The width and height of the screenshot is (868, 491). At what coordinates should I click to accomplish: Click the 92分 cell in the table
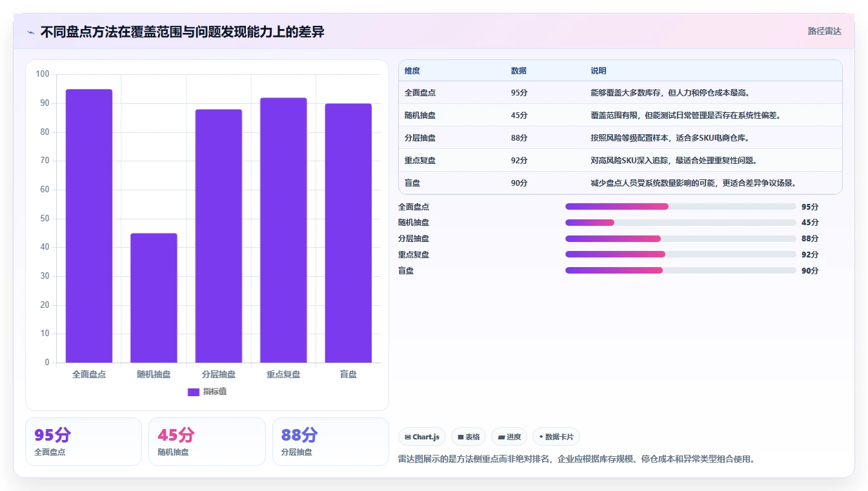(519, 161)
